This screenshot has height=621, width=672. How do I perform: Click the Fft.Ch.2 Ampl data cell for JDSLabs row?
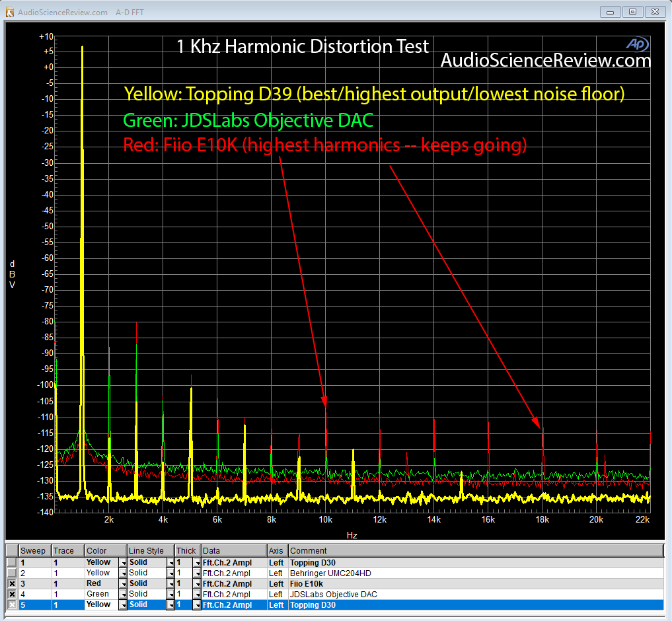[x=234, y=595]
